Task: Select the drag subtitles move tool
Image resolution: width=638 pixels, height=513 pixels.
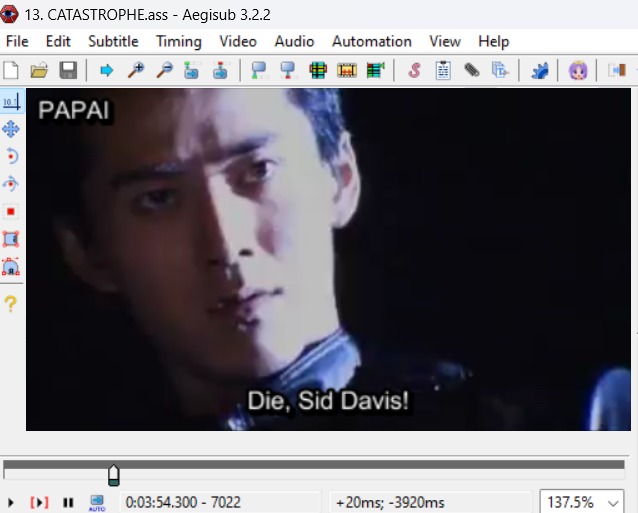Action: click(11, 129)
